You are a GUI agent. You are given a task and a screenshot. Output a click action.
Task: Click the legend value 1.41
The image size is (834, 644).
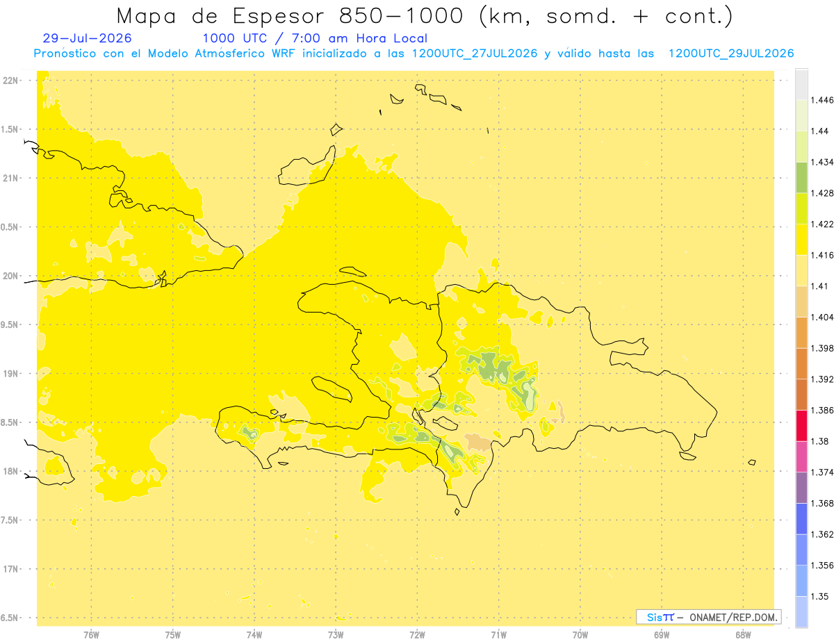pyautogui.click(x=820, y=286)
